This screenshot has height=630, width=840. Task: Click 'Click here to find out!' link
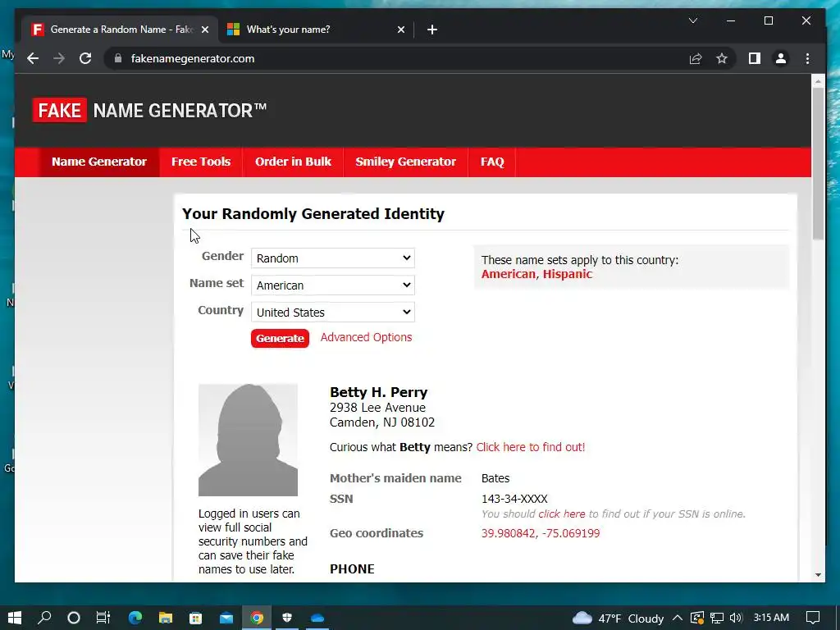pyautogui.click(x=531, y=447)
